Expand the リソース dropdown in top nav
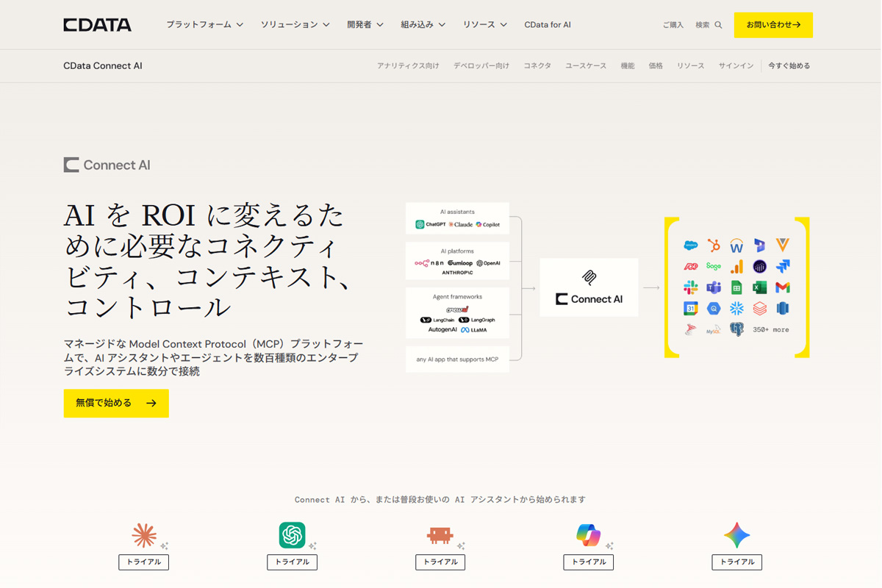The height and width of the screenshot is (588, 882). tap(485, 24)
